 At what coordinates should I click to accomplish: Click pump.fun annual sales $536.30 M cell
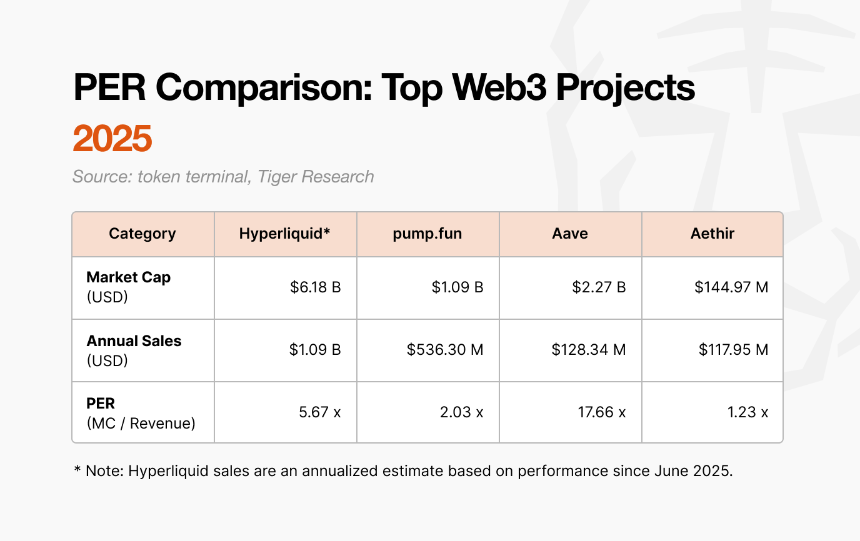pos(428,350)
